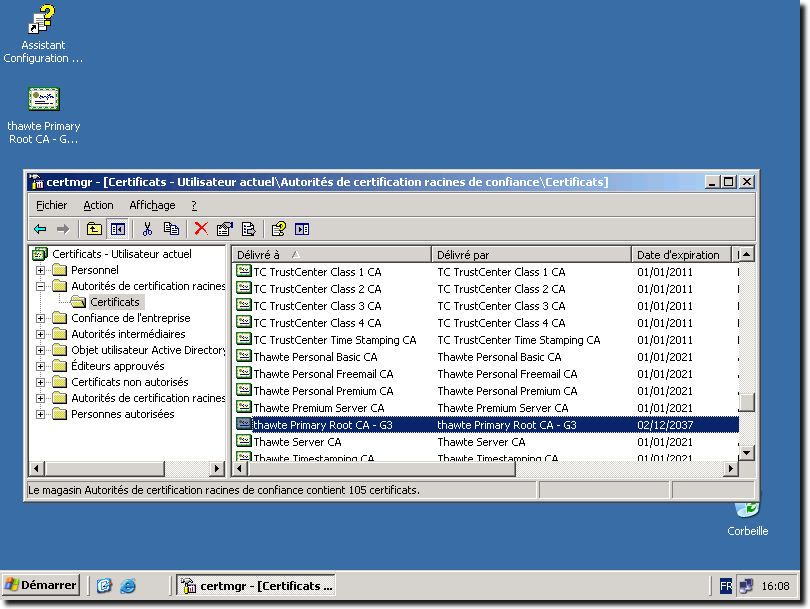Expand the Personnel folder node
This screenshot has height=609, width=810.
tap(40, 270)
